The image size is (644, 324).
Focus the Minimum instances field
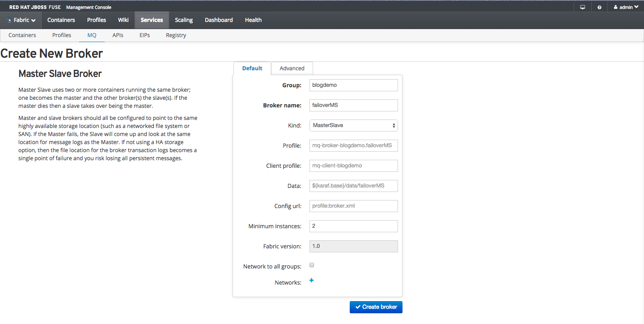[x=353, y=226]
